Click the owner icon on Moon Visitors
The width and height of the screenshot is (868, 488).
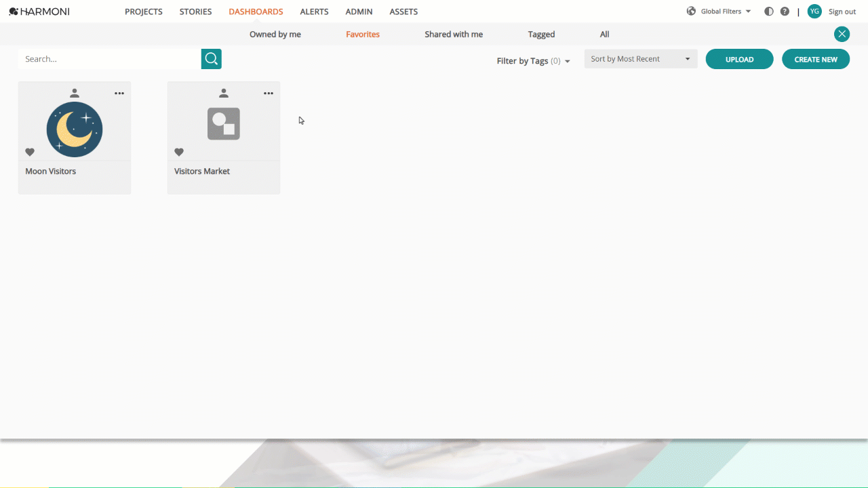(x=75, y=94)
